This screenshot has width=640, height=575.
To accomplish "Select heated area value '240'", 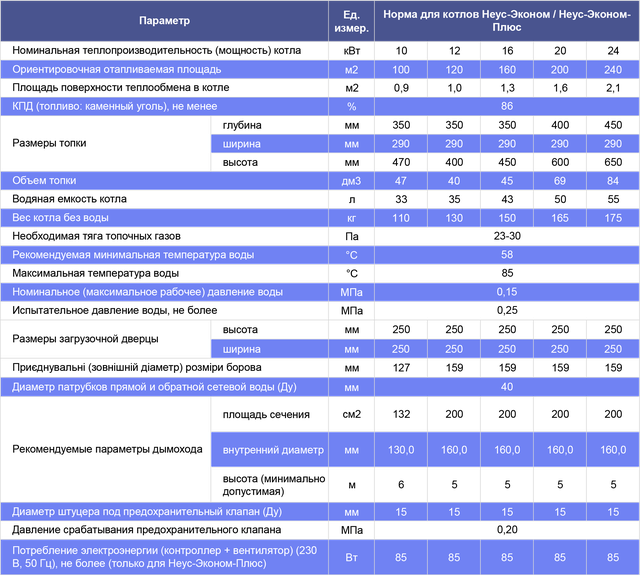I will [x=613, y=70].
